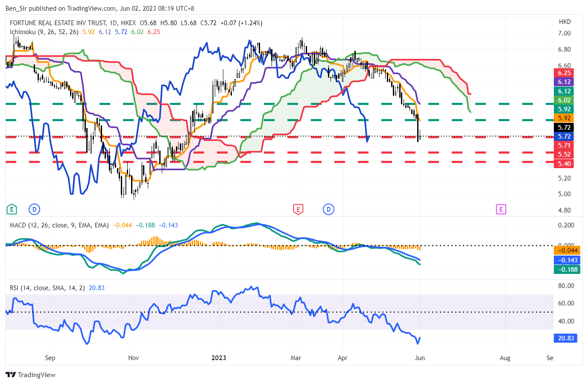Click the HKD currency label
The height and width of the screenshot is (384, 588).
[565, 22]
